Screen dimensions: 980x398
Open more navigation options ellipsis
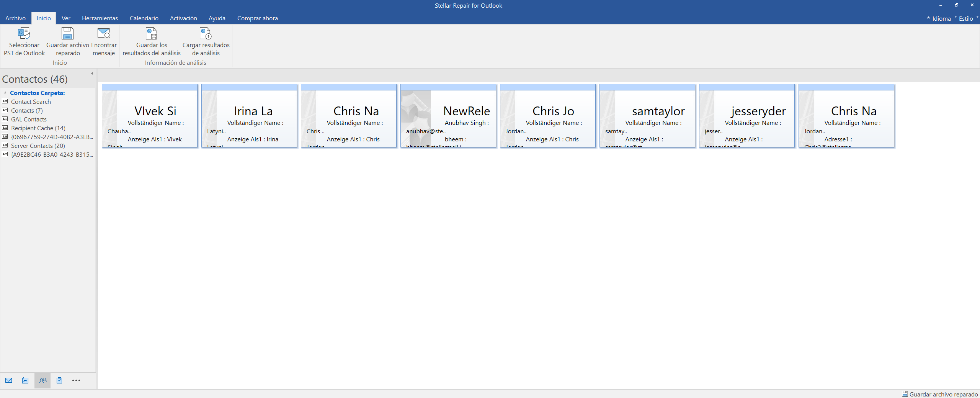click(76, 380)
